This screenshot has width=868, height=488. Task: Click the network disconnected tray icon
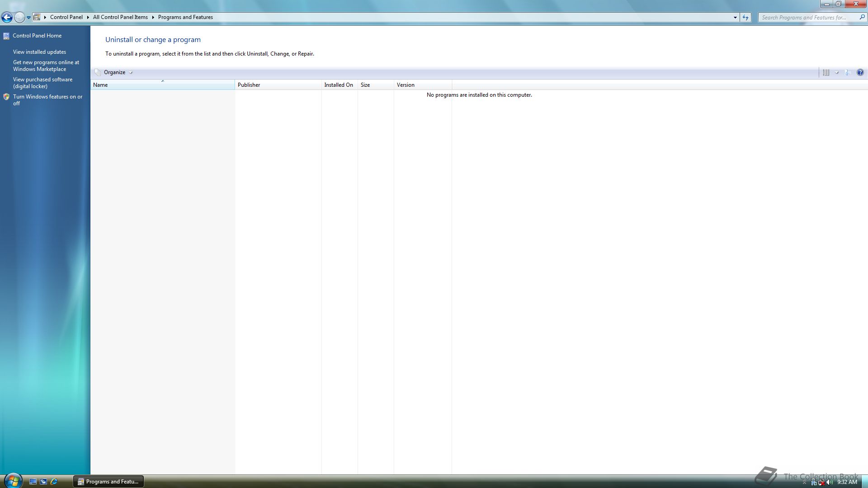click(x=821, y=482)
